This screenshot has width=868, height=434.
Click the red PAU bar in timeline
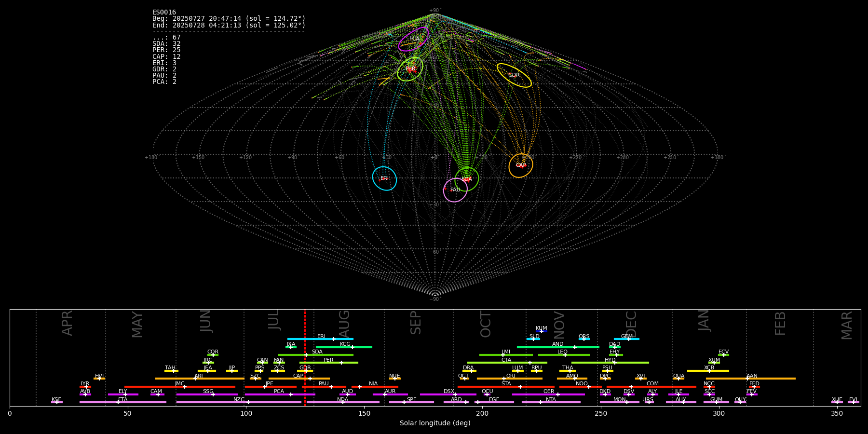click(324, 386)
